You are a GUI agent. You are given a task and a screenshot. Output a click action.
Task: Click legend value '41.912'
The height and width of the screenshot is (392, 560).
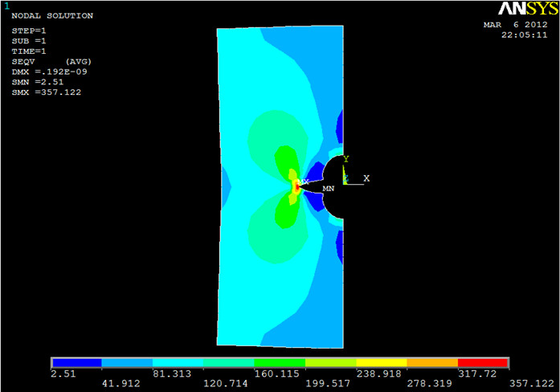[121, 383]
